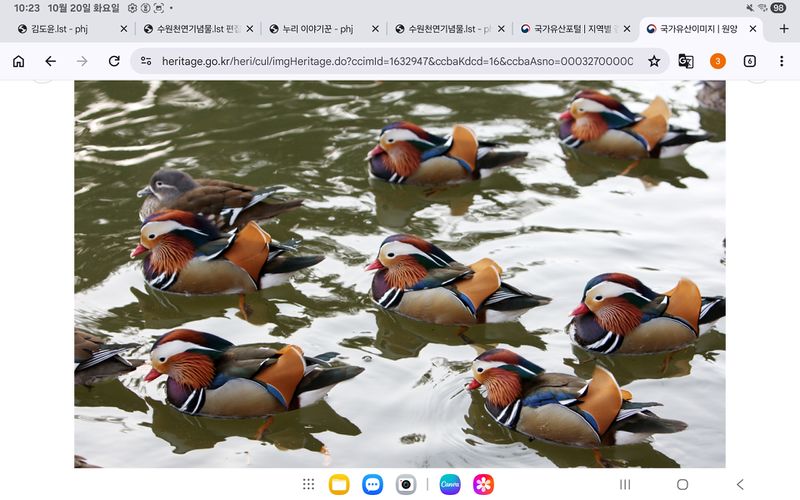Open the tab switcher showing 6

(x=749, y=61)
